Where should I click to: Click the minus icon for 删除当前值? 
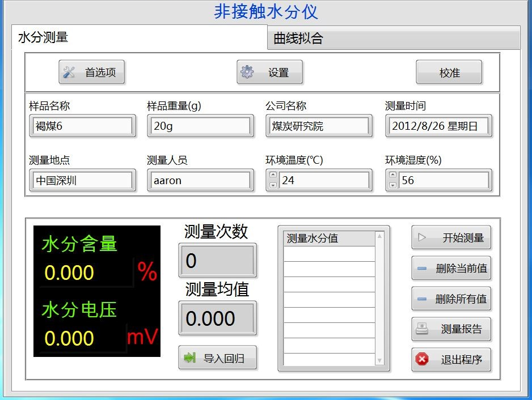coord(421,269)
